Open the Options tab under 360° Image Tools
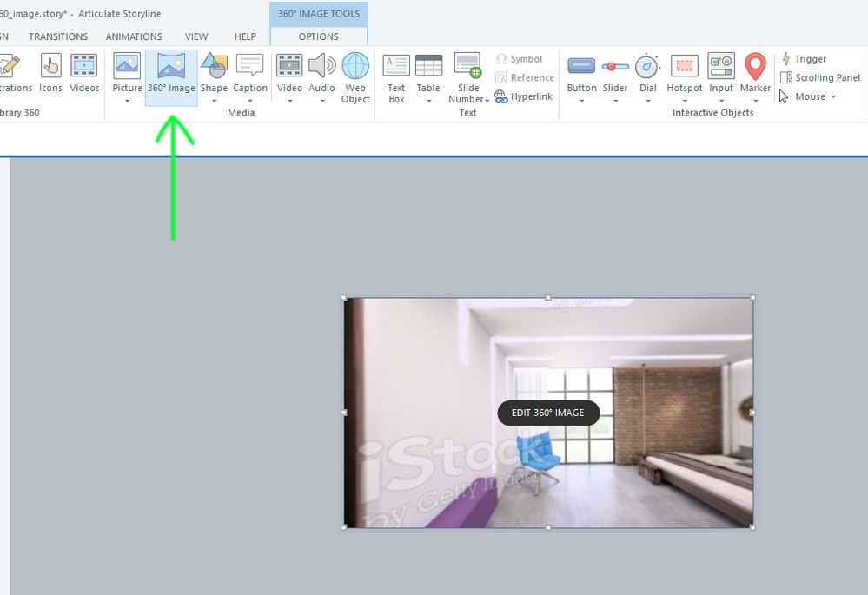 pos(319,36)
